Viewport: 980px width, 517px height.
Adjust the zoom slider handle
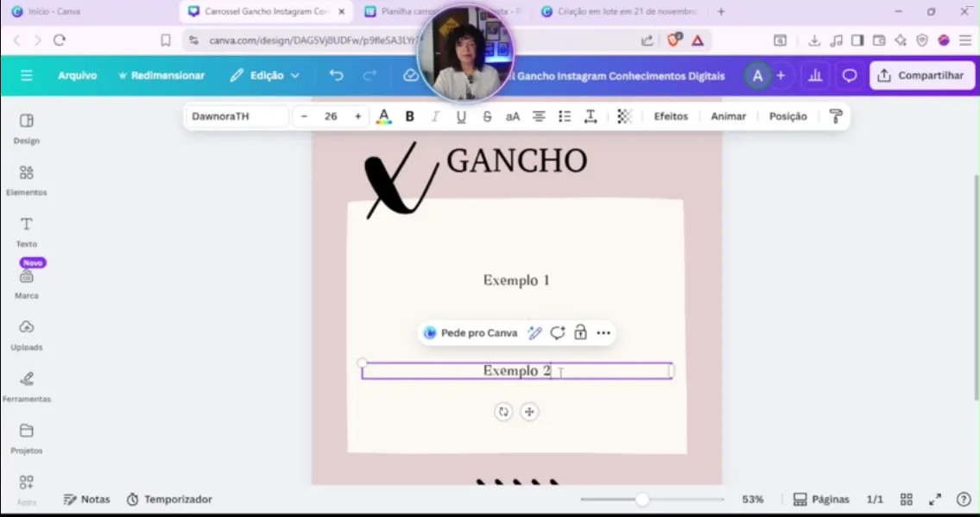(642, 500)
